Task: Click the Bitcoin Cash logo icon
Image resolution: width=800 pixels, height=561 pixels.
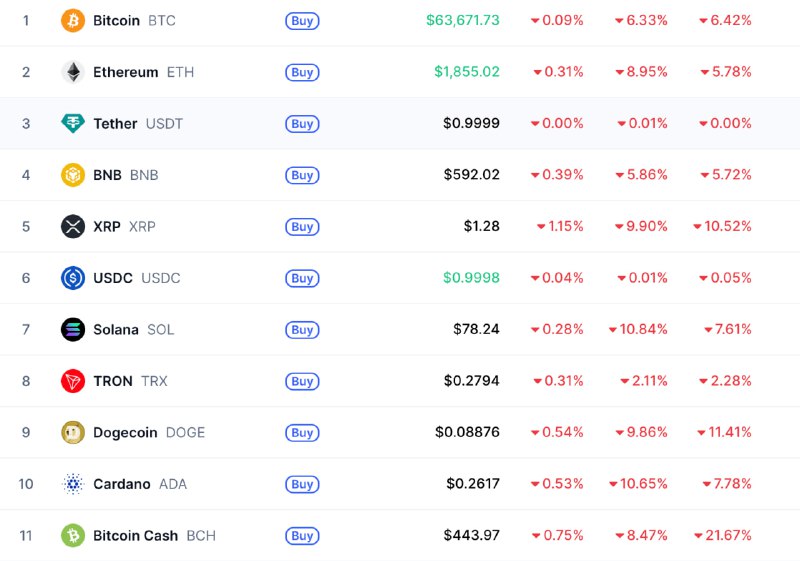Action: click(73, 536)
